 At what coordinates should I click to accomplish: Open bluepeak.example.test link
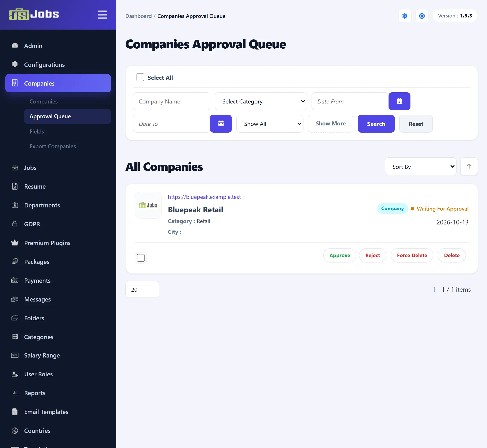tap(204, 197)
